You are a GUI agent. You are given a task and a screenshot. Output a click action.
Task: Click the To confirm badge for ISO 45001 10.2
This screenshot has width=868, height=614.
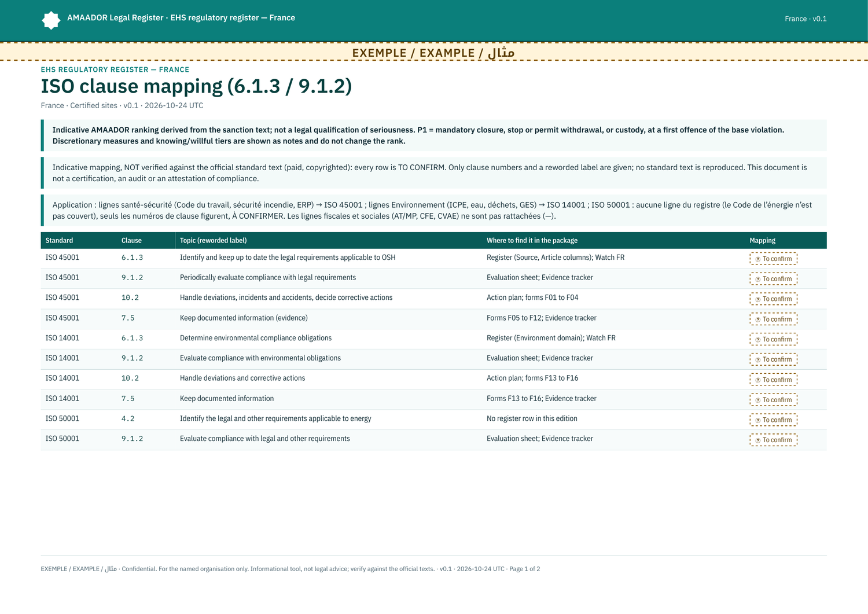773,299
